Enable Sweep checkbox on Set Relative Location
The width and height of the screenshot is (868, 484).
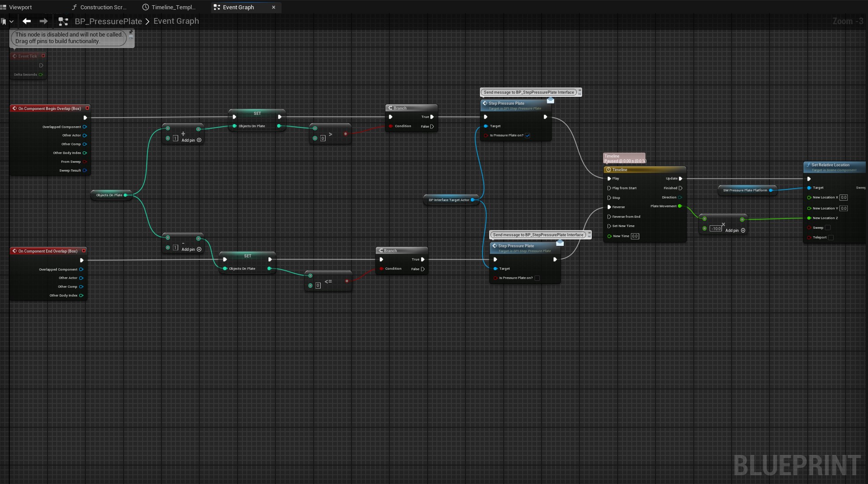pyautogui.click(x=828, y=228)
